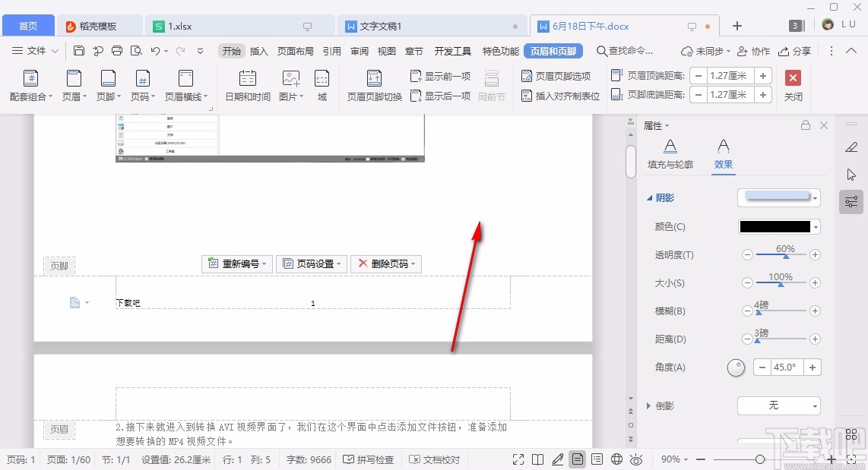
Task: Click 关闭 to exit header/footer mode
Action: 793,85
